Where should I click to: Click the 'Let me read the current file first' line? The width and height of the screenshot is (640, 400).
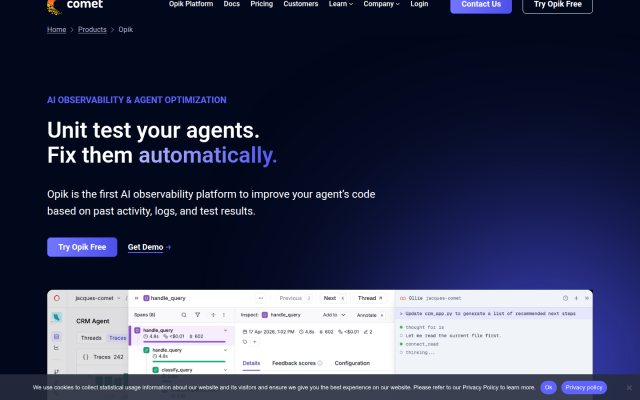coord(453,336)
